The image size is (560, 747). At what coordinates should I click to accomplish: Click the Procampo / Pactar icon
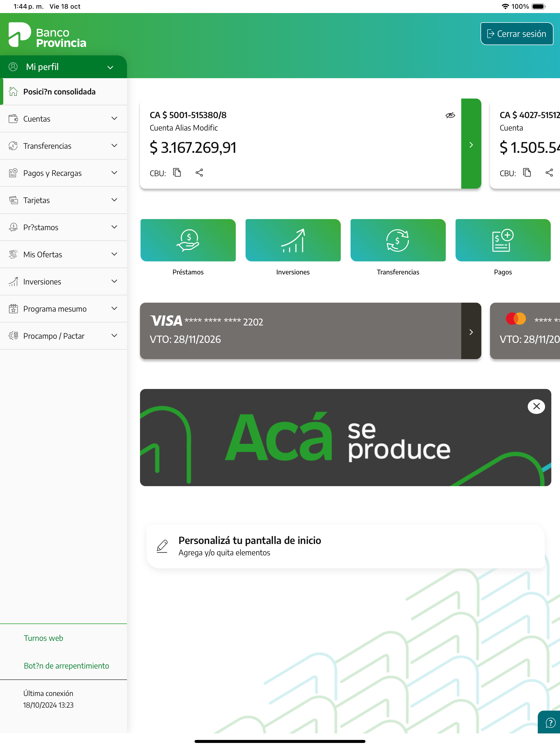tap(13, 336)
